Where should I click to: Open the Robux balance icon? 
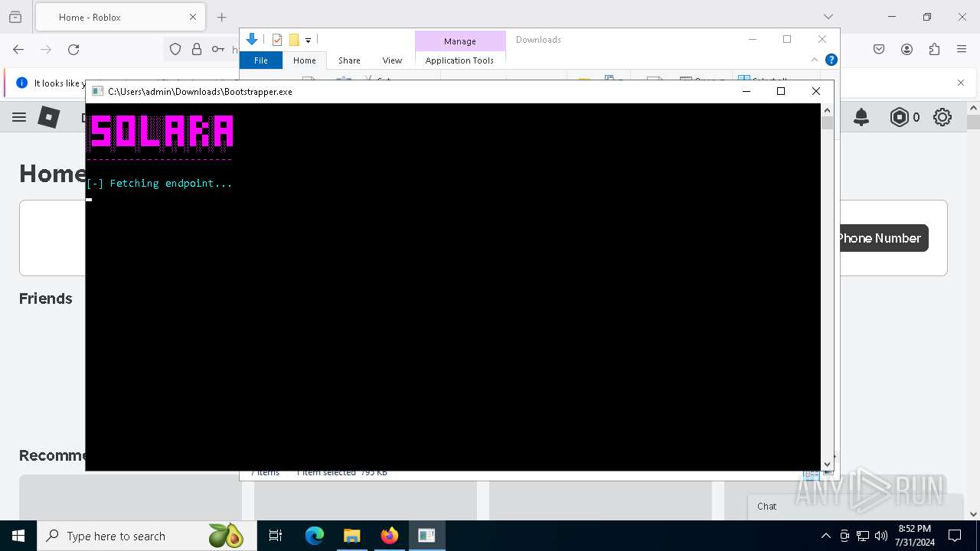tap(899, 117)
